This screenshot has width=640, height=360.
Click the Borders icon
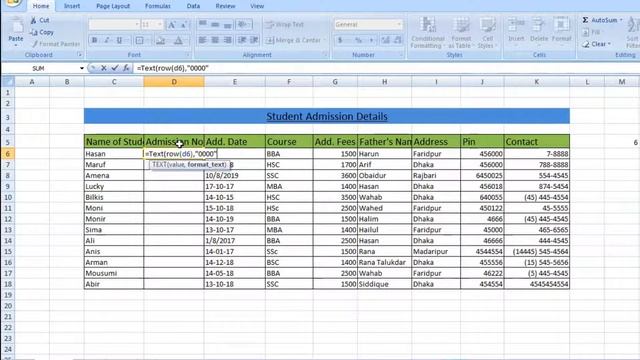pos(139,40)
